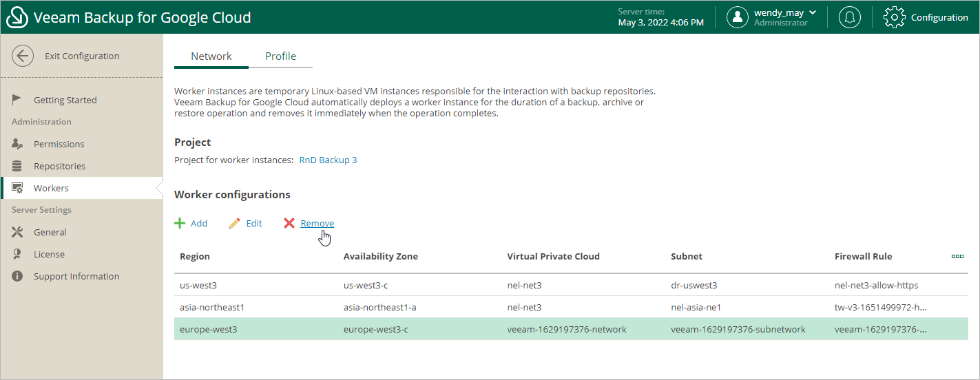Click the server time display
This screenshot has height=380, width=980.
coord(661,18)
